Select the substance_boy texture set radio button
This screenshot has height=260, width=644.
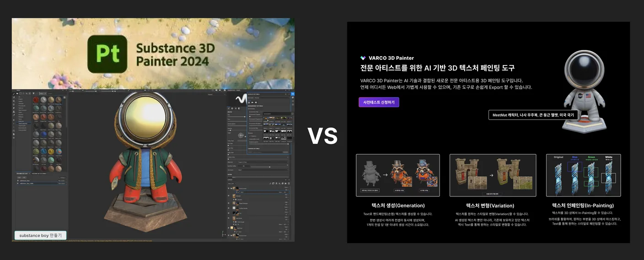(18, 181)
